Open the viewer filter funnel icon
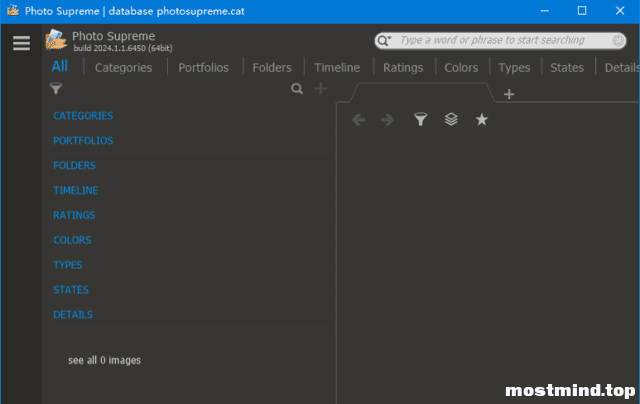640x404 pixels. coord(420,119)
